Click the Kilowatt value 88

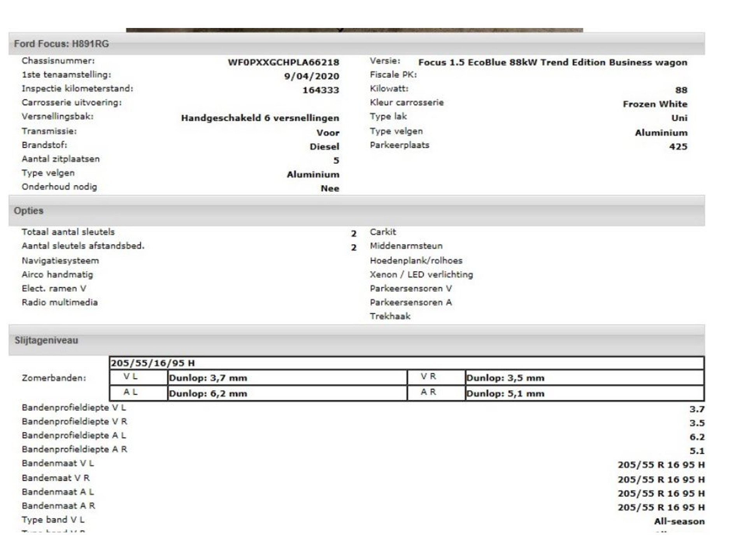[681, 90]
